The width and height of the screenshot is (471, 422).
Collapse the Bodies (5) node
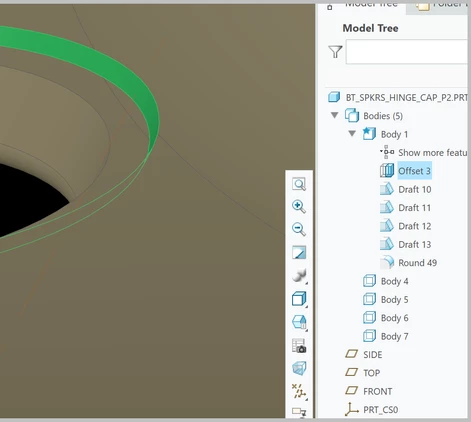[335, 115]
